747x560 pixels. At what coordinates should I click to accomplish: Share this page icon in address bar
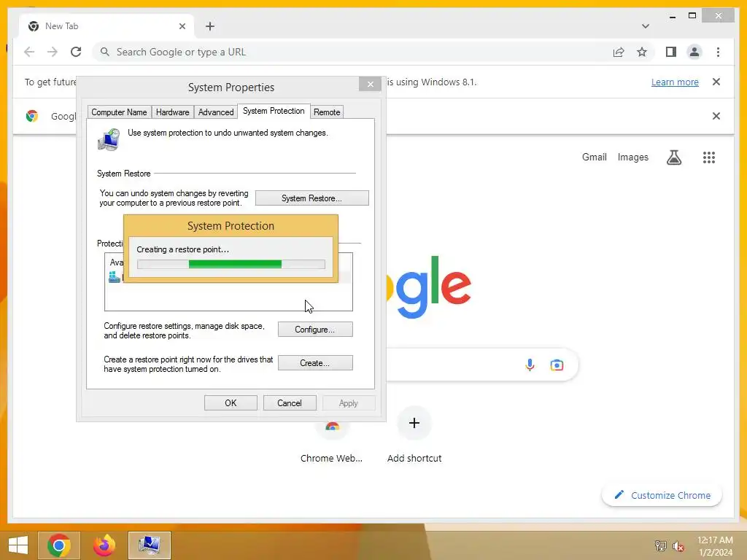coord(619,52)
